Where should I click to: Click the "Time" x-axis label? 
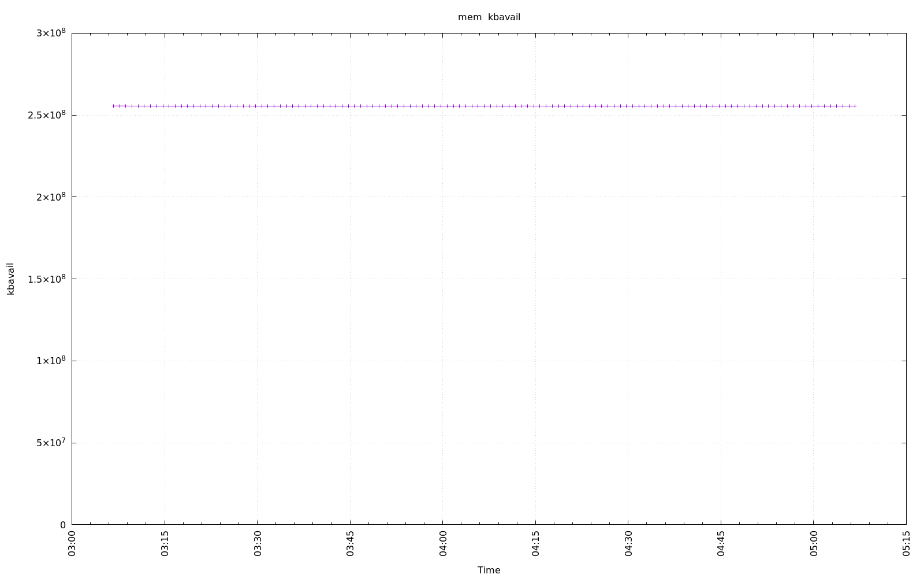click(x=489, y=570)
